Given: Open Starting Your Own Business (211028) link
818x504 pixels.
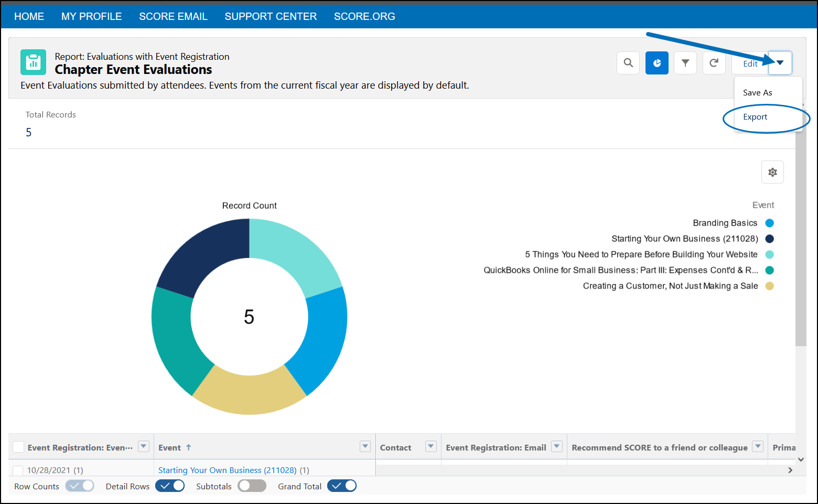Looking at the screenshot, I should (x=227, y=470).
